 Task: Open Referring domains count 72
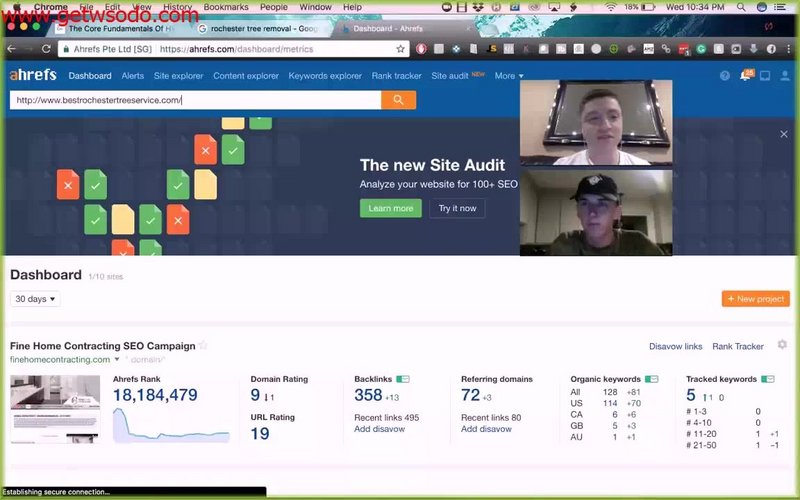click(470, 395)
